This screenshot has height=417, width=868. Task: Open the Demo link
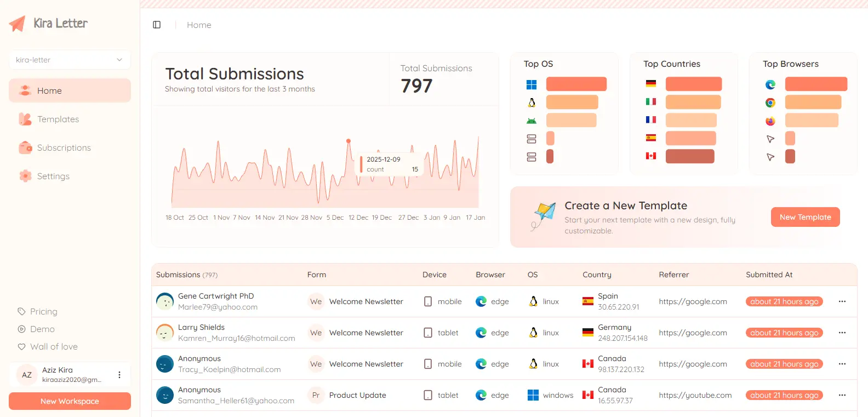click(x=42, y=329)
